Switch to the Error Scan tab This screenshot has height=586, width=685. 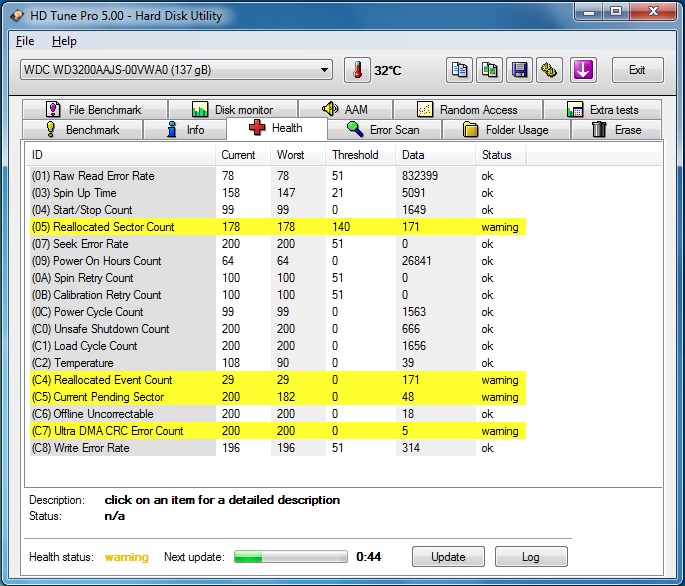coord(384,130)
